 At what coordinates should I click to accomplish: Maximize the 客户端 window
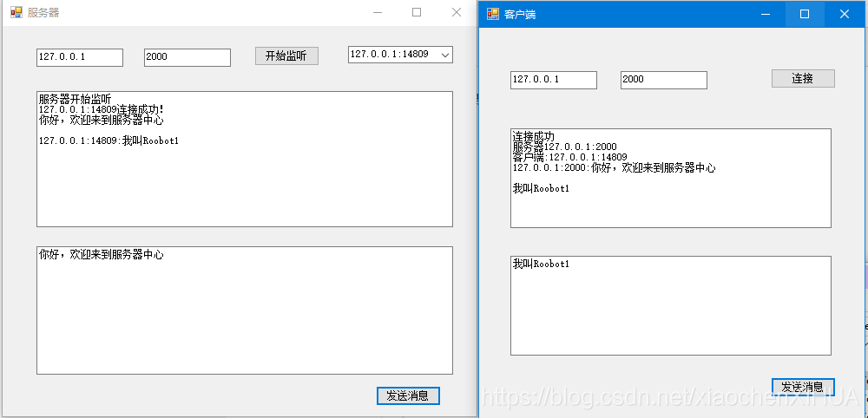click(x=805, y=15)
